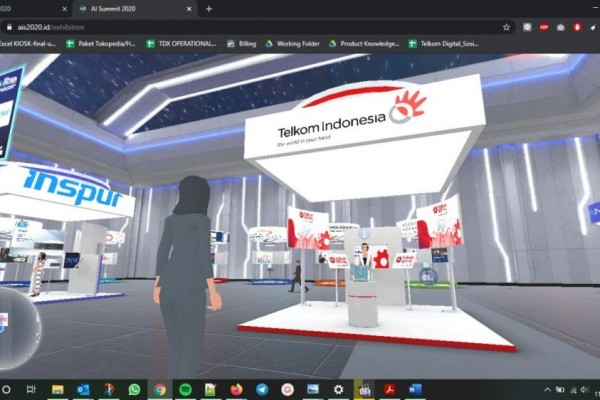Click the walking man avatar in background

(298, 276)
